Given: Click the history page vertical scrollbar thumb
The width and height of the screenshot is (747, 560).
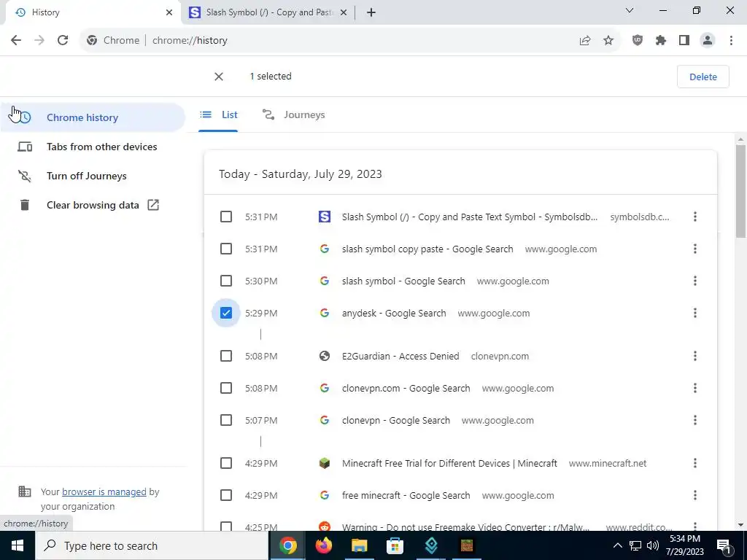Looking at the screenshot, I should [740, 192].
